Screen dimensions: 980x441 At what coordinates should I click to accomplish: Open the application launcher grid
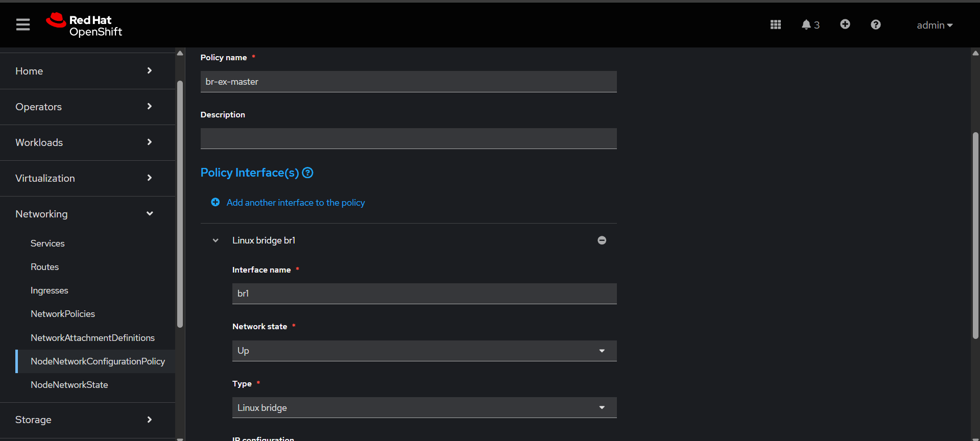775,24
